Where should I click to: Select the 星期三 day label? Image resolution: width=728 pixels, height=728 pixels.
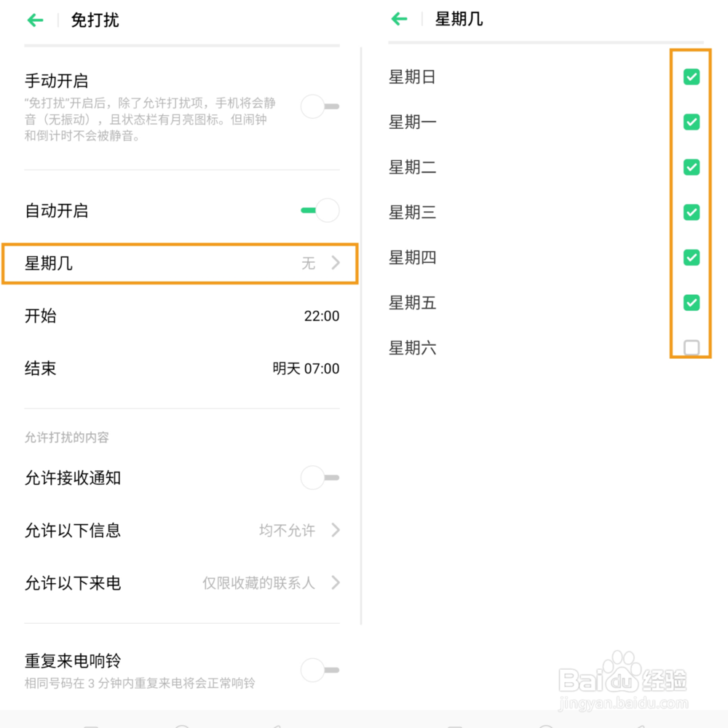(x=412, y=213)
